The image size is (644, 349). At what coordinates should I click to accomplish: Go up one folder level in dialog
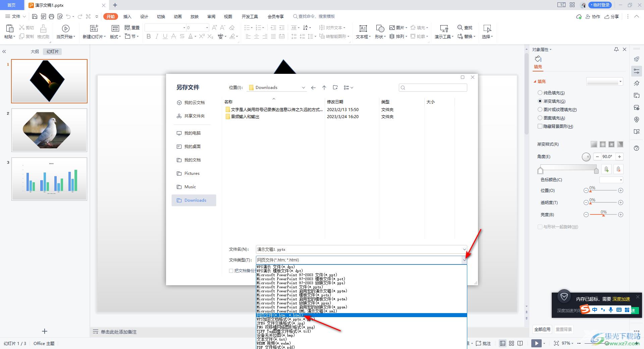(x=324, y=88)
